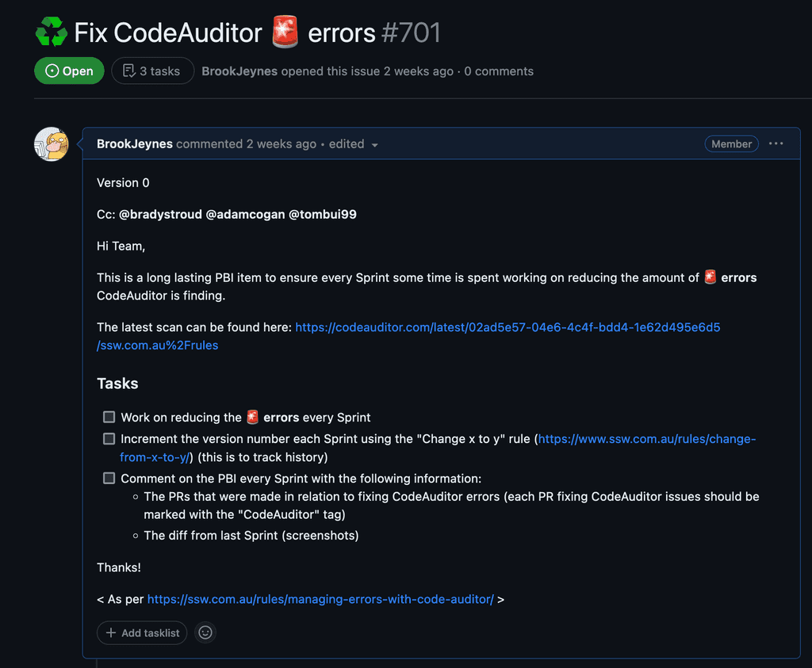Click the rotating light emoji in the first task
The width and height of the screenshot is (812, 668).
click(251, 417)
